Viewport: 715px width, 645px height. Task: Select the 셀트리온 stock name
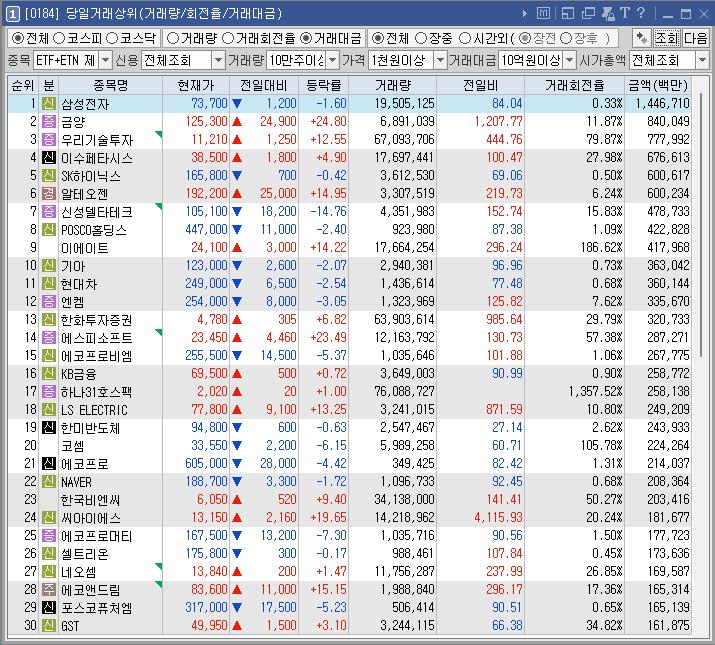pos(85,554)
